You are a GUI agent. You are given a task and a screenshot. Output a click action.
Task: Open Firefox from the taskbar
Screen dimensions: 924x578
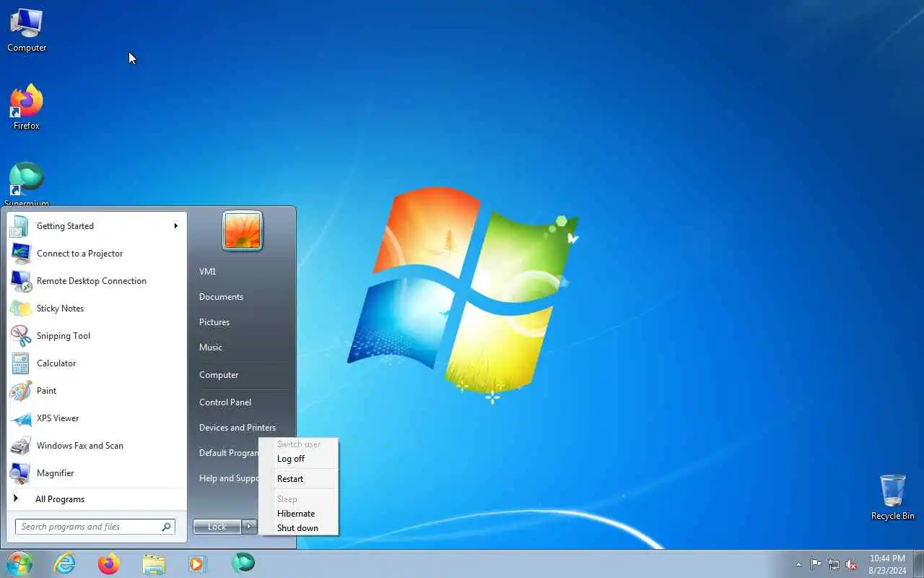click(x=109, y=564)
